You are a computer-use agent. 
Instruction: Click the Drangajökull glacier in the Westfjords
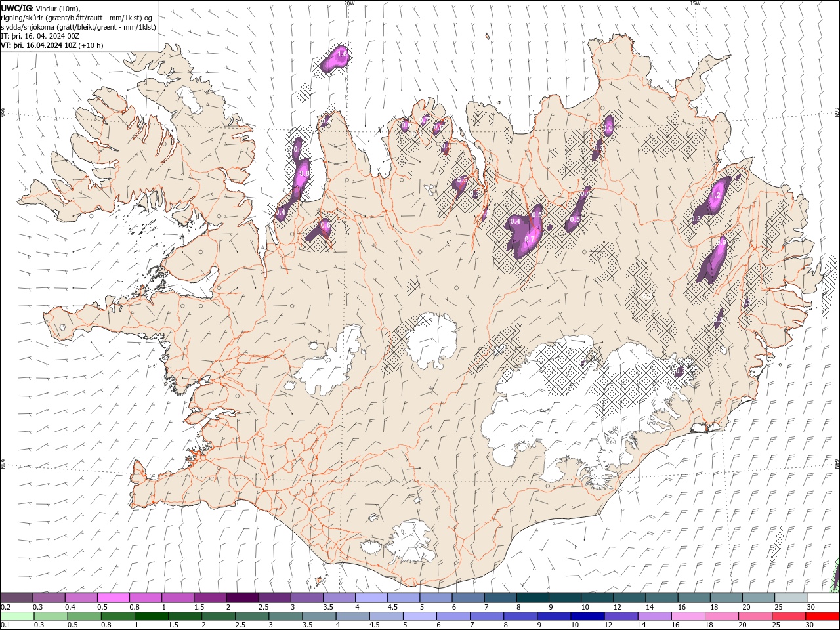pos(190,98)
